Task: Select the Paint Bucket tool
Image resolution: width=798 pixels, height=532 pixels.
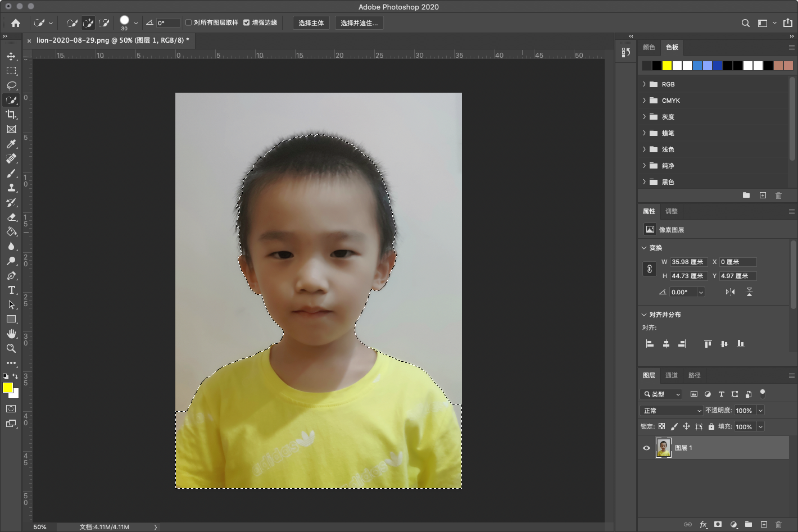Action: click(11, 231)
